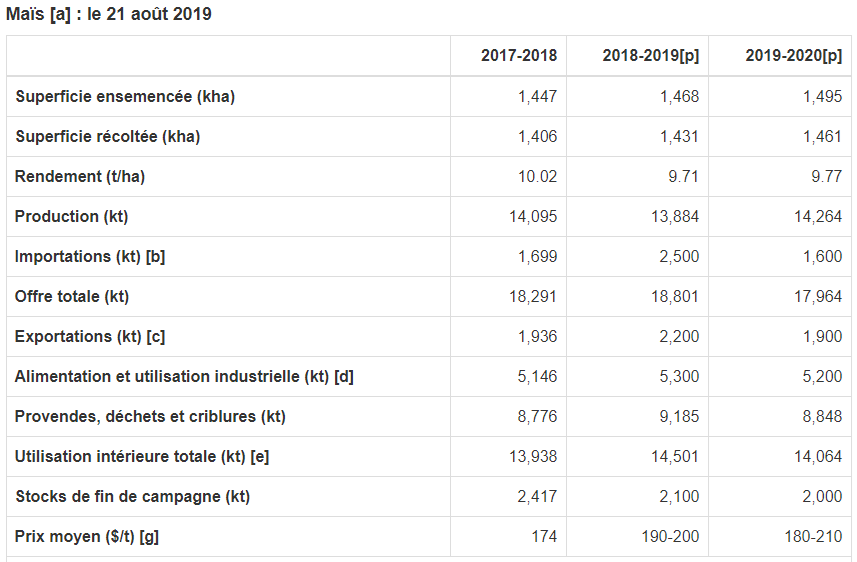The width and height of the screenshot is (857, 562).
Task: Click the 'Importations (kt) [b]' row label
Action: coord(90,257)
